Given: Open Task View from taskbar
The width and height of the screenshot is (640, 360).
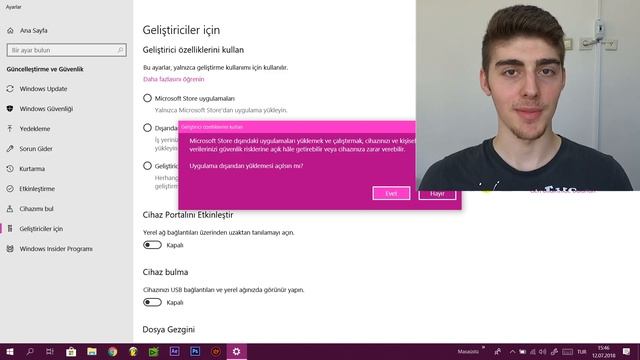Looking at the screenshot, I should click(x=50, y=351).
